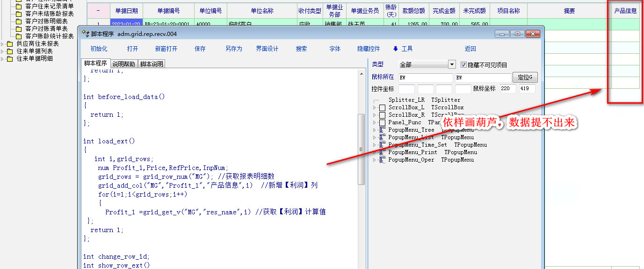This screenshot has width=644, height=269.
Task: Click 保存 in the script toolbar
Action: pyautogui.click(x=200, y=49)
